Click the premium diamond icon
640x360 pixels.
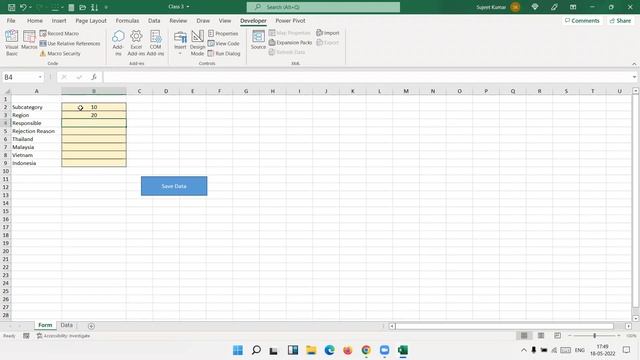pos(535,7)
